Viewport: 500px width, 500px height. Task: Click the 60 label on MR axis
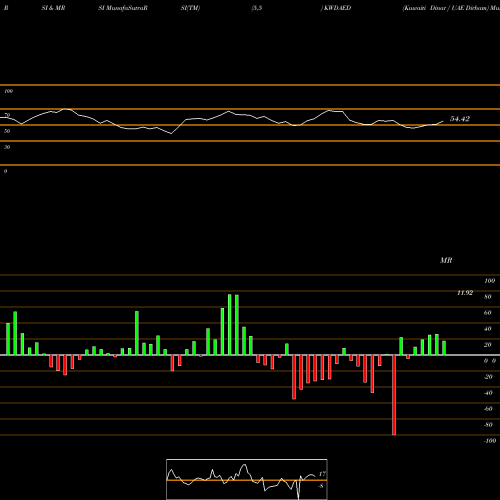coord(488,313)
